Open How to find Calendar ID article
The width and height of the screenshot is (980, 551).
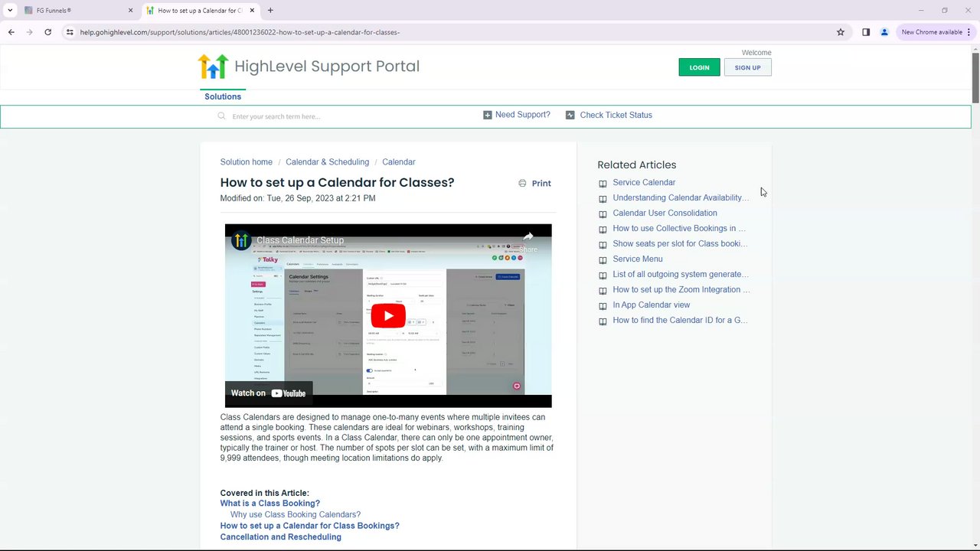tap(680, 321)
